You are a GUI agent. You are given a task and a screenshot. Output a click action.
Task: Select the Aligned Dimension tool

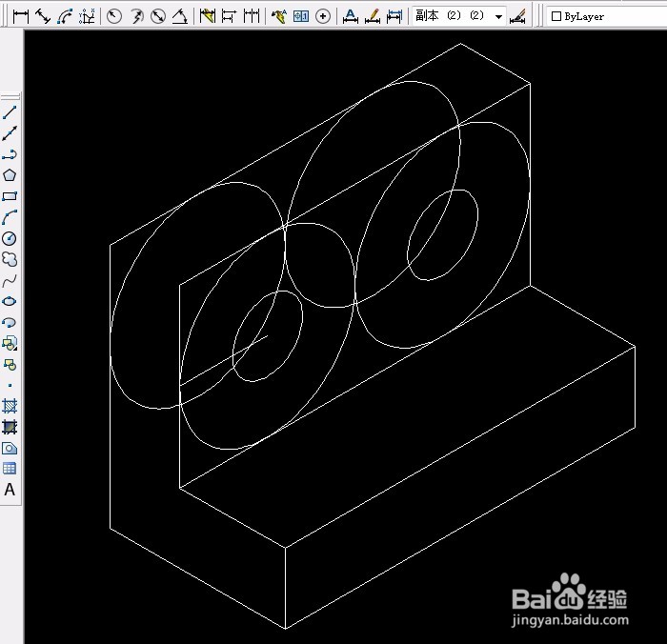(x=43, y=16)
